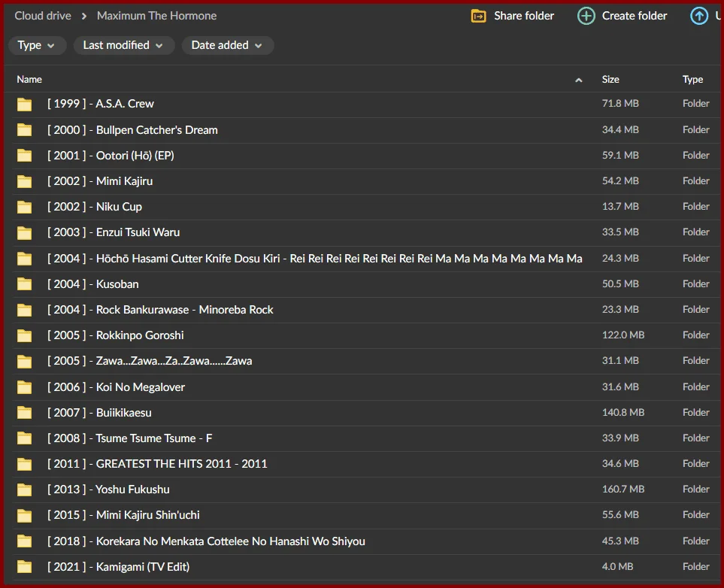Select '[ 2021 ] - Kamigami (TV Edit)' name
Screen dimensions: 724x588
click(118, 567)
